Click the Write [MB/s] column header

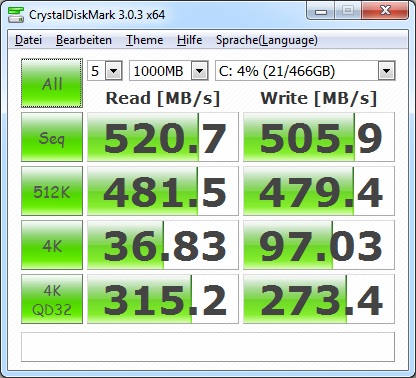[319, 98]
